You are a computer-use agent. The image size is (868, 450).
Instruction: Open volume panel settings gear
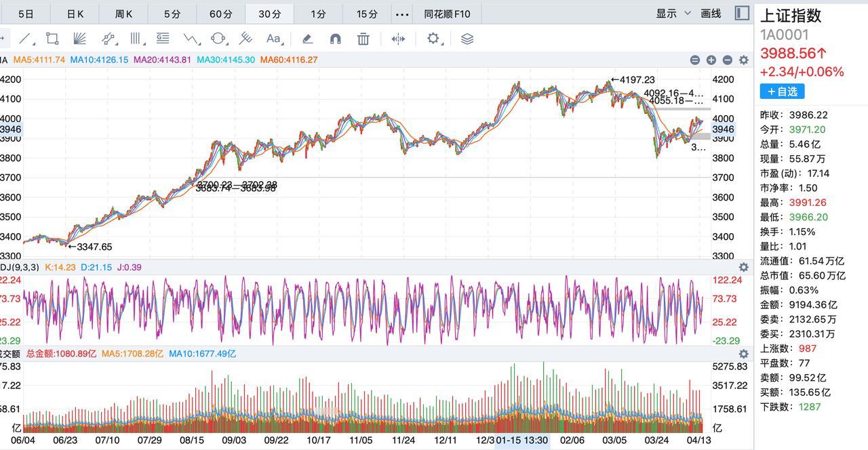[744, 354]
